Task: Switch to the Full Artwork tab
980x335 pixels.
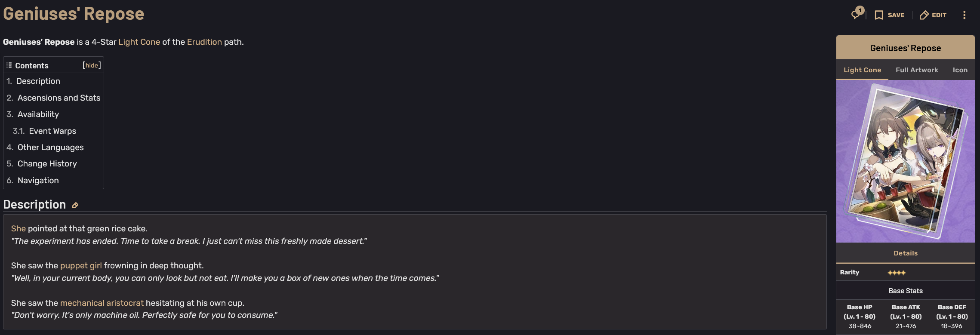Action: [x=917, y=70]
